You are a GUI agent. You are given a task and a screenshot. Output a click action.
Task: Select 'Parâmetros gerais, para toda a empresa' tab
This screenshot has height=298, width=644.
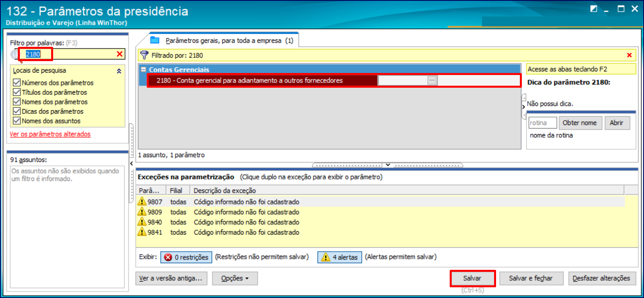tap(223, 40)
